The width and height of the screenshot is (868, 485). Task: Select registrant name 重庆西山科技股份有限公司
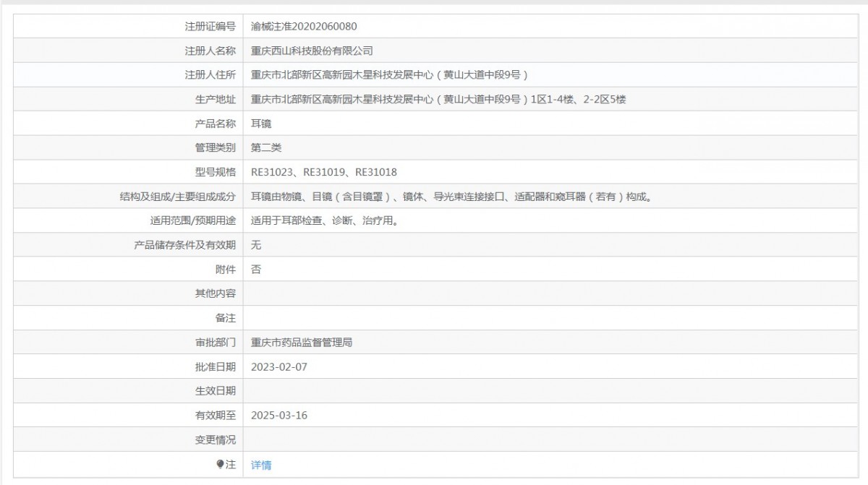pyautogui.click(x=312, y=51)
